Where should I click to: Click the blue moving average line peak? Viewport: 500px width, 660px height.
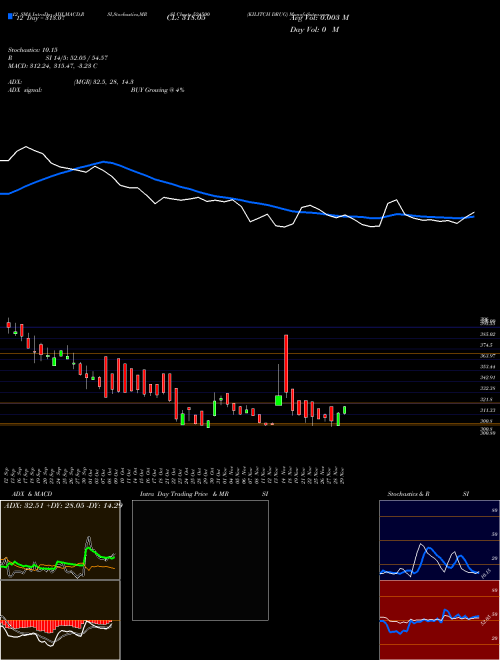tap(104, 162)
